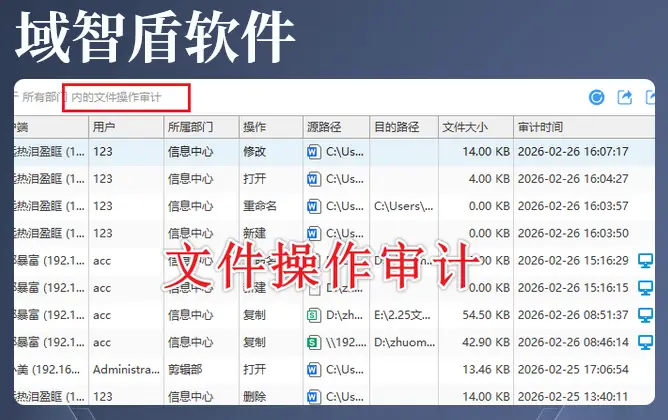
Task: Open screen monitor icon for 15:16:29
Action: tap(645, 261)
